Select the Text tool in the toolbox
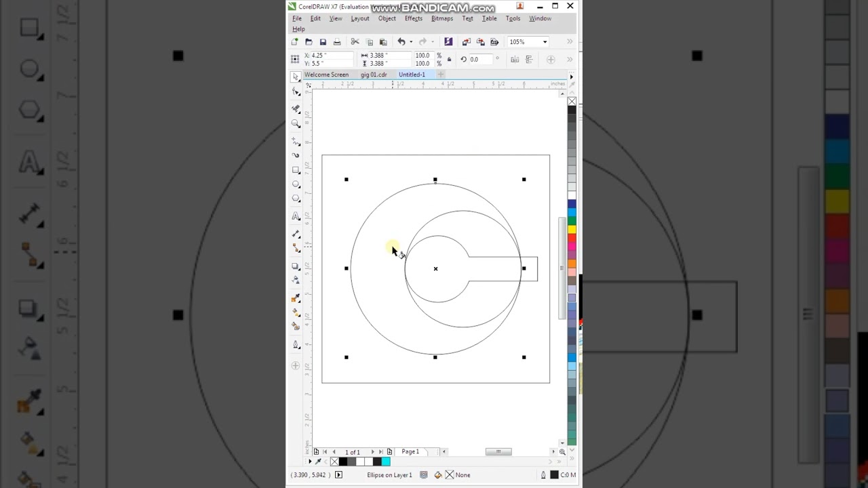 coord(296,216)
